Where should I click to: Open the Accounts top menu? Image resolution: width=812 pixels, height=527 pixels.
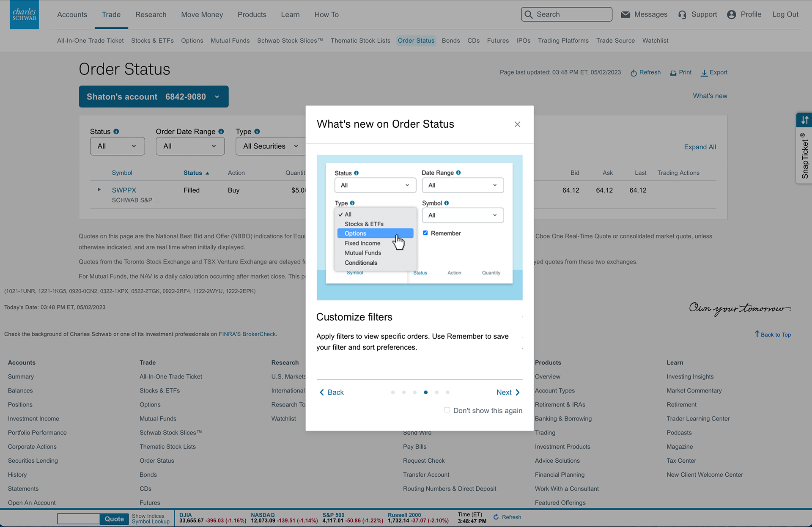tap(72, 15)
